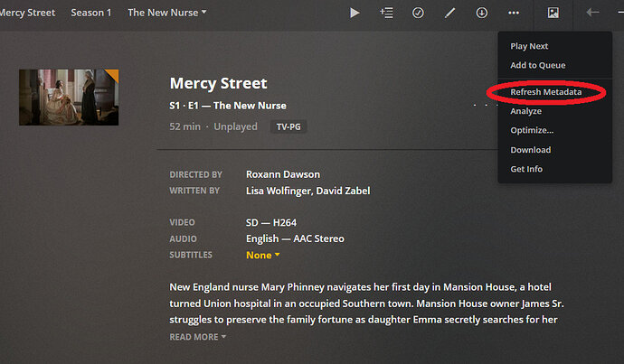Viewport: 624px width, 364px height.
Task: Open The New Nurse episode dropdown
Action: (167, 13)
